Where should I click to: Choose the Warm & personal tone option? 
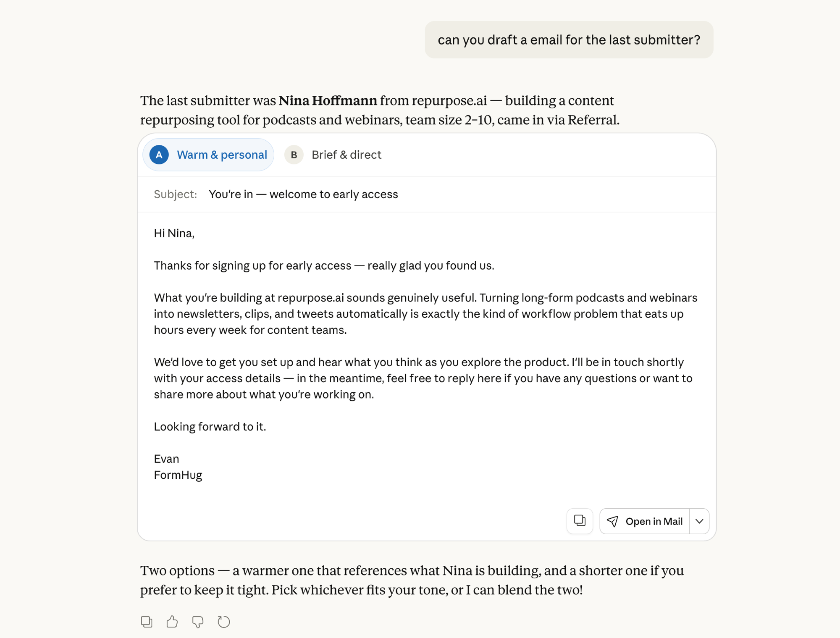(222, 155)
